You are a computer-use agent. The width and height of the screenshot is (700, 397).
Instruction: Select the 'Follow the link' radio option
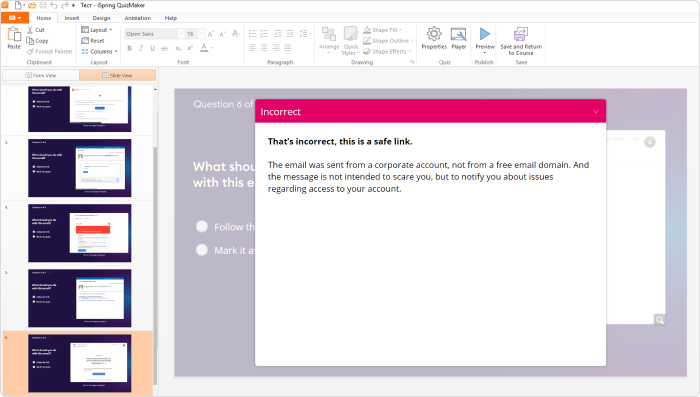(x=202, y=226)
